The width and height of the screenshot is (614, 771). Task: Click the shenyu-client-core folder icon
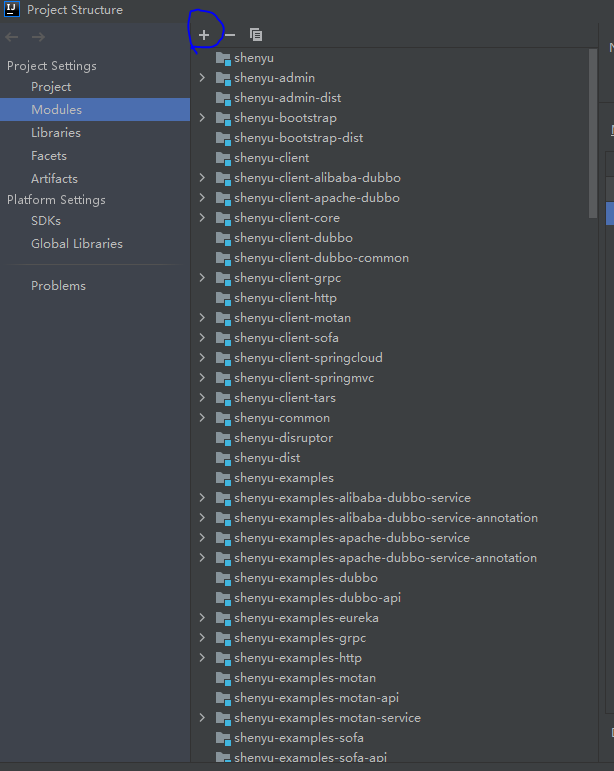(223, 218)
